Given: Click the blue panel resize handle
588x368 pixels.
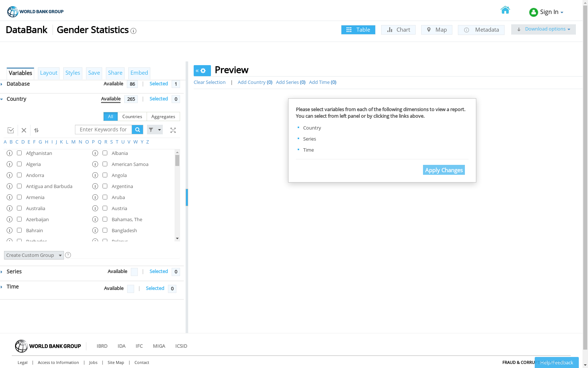Looking at the screenshot, I should 187,197.
